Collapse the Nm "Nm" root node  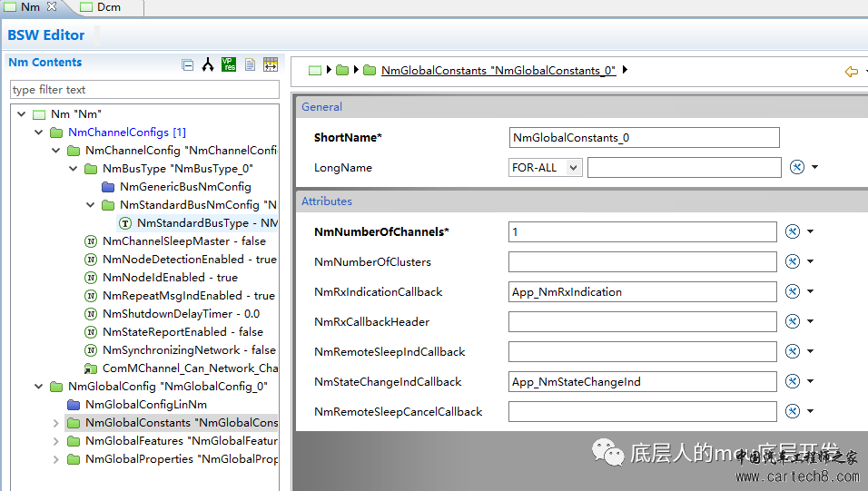(21, 114)
